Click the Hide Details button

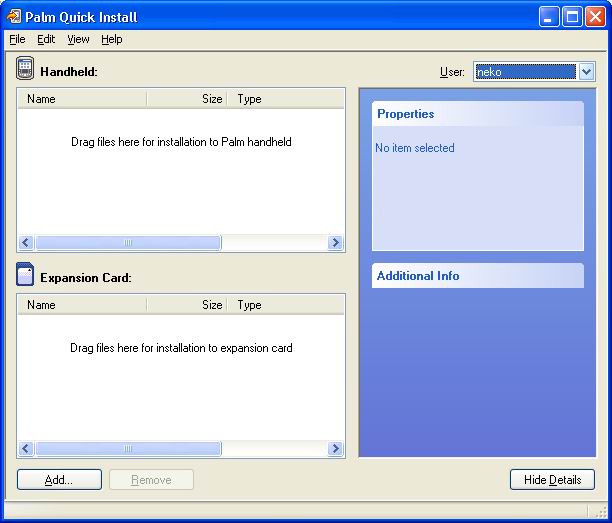(x=552, y=479)
